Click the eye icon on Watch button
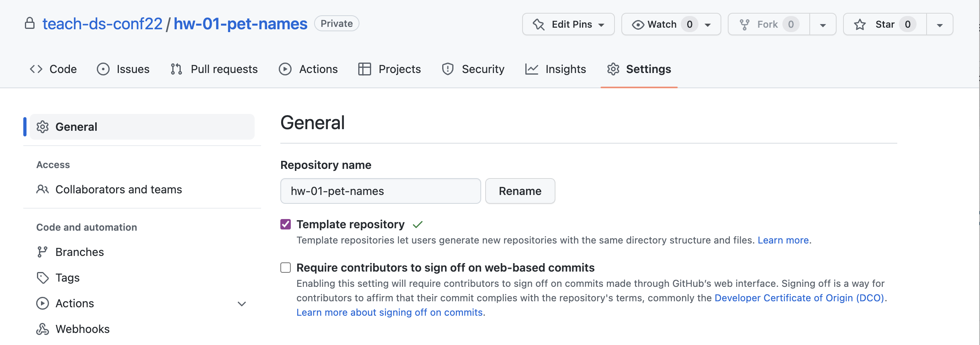The height and width of the screenshot is (345, 980). click(638, 24)
